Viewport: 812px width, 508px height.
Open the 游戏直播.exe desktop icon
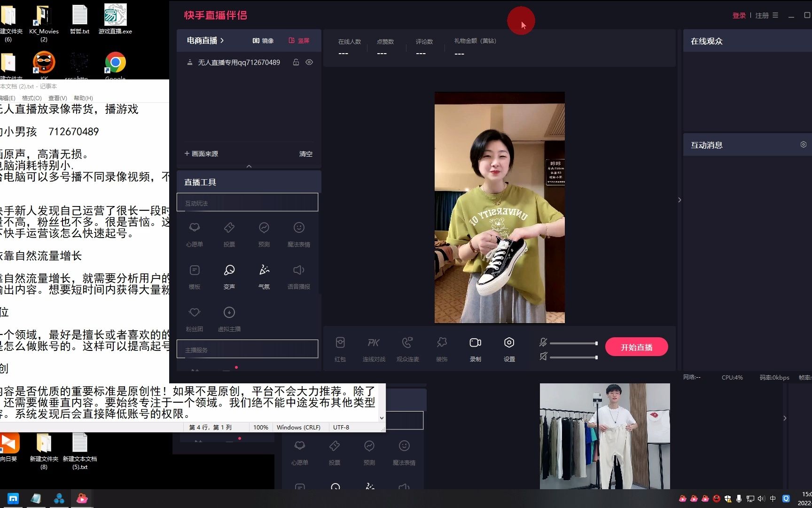click(115, 20)
